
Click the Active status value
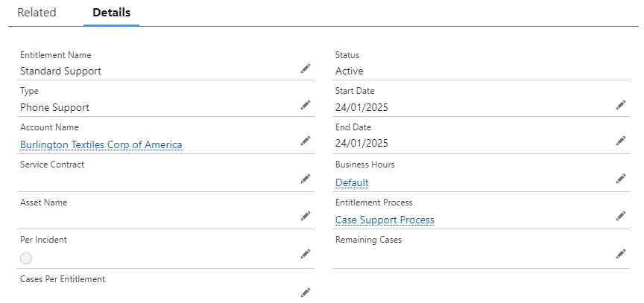(350, 71)
